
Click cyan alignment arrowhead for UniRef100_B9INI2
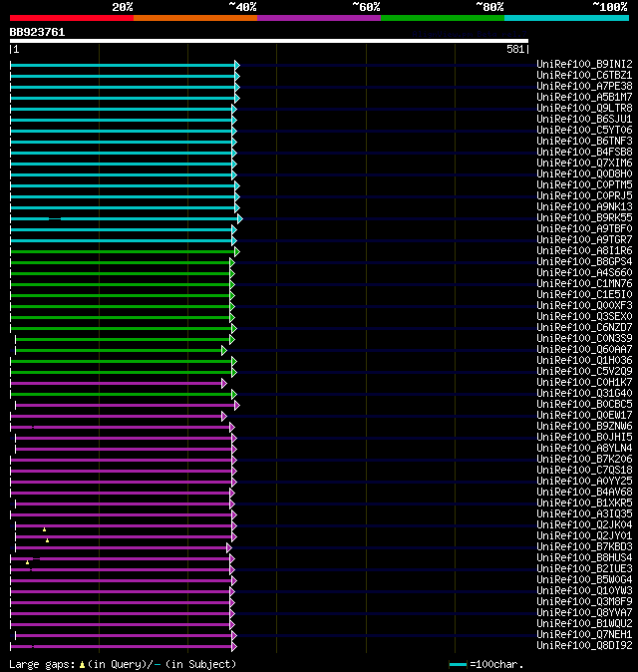pos(237,65)
